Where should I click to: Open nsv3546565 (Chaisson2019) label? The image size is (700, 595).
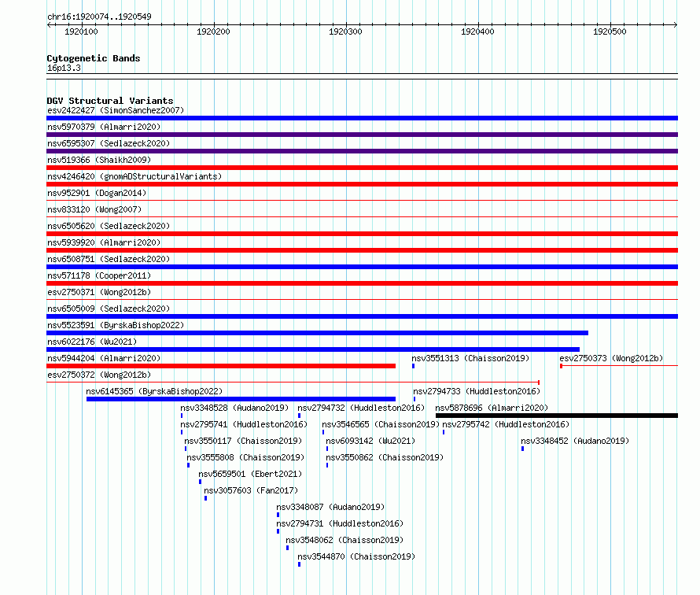click(381, 424)
